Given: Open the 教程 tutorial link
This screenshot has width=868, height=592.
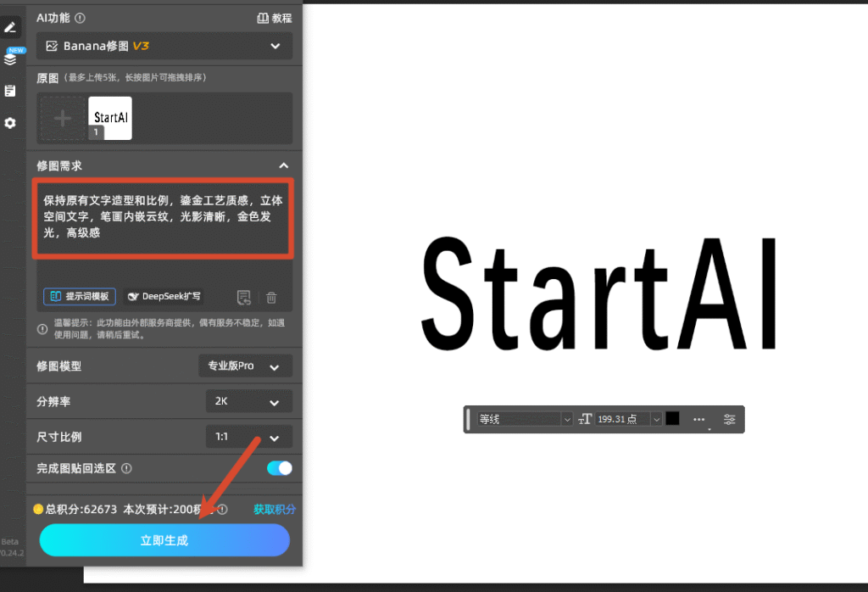Looking at the screenshot, I should [x=275, y=19].
